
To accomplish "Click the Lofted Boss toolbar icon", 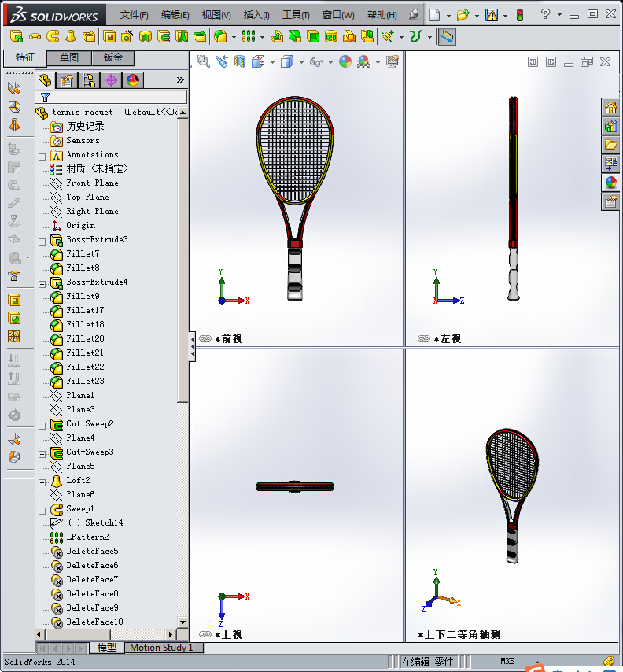I will (x=71, y=36).
